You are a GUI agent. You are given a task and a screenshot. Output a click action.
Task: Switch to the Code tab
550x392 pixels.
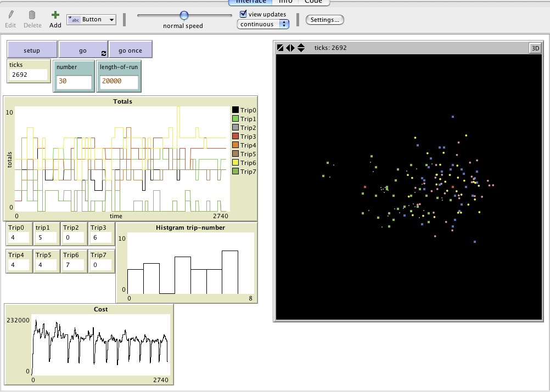click(313, 2)
